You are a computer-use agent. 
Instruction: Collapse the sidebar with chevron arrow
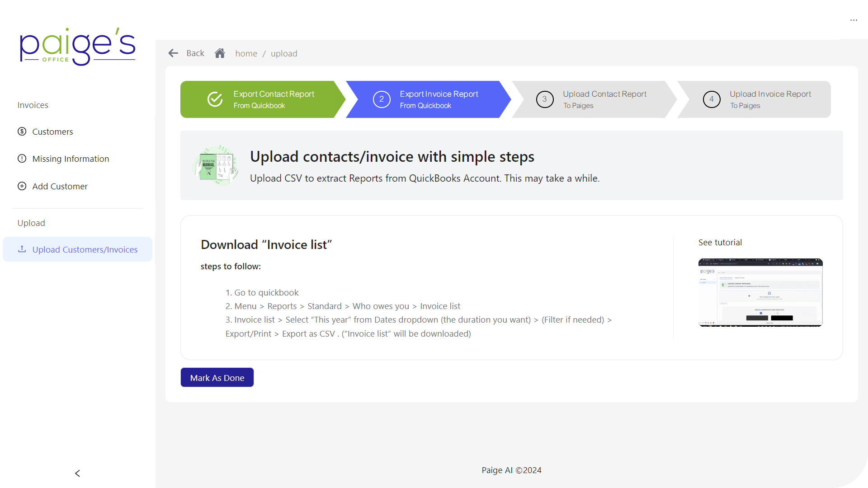[x=77, y=473]
